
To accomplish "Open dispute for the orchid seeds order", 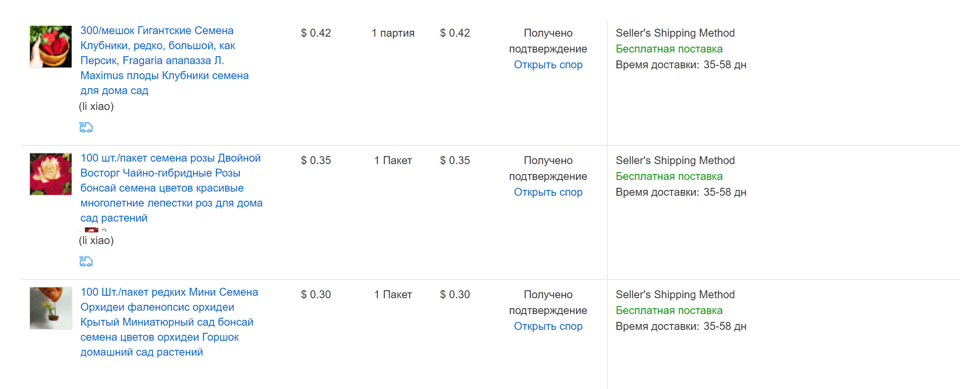I will click(x=548, y=326).
